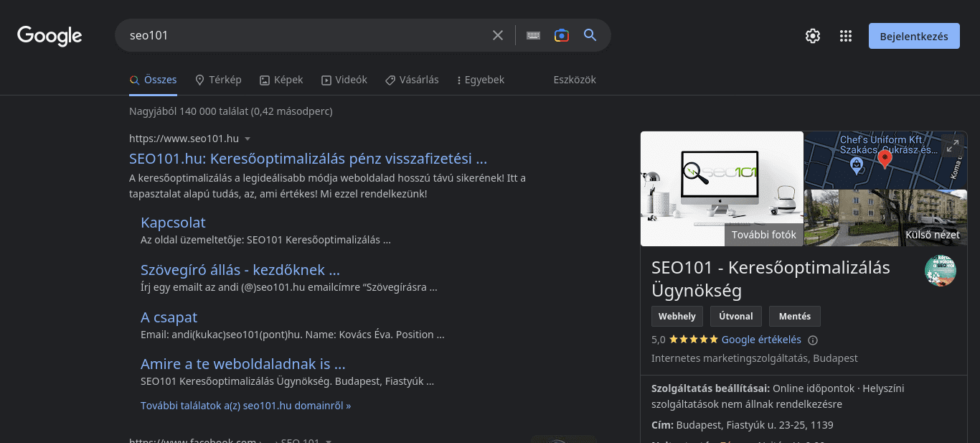Start the search with the magnifier icon
980x443 pixels.
(590, 34)
